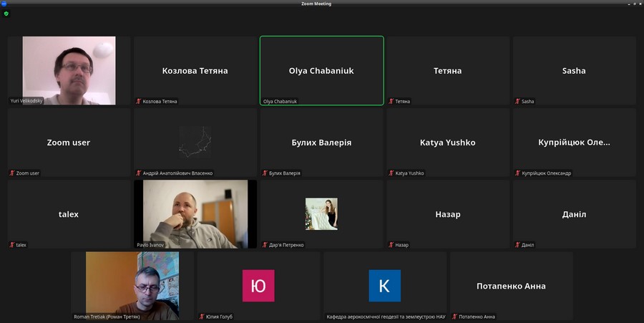644x323 pixels.
Task: Click Андрій Анатолійович Власенко's profile image
Action: 195,141
